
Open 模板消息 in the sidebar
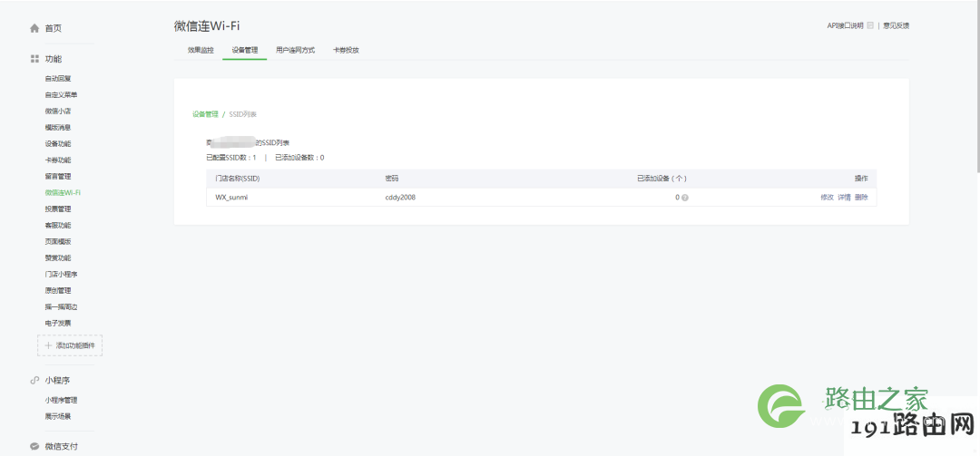pyautogui.click(x=58, y=128)
